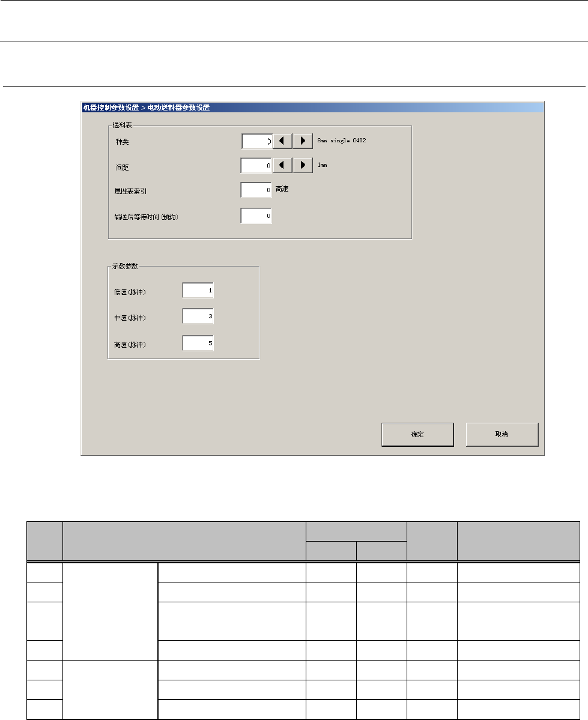This screenshot has width=588, height=720.
Task: Click the 示教参数 group heading
Action: [125, 266]
